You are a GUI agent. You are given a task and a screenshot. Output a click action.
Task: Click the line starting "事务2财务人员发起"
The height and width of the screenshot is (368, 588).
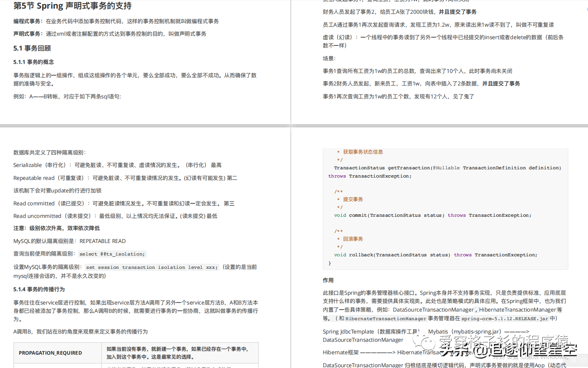422,83
